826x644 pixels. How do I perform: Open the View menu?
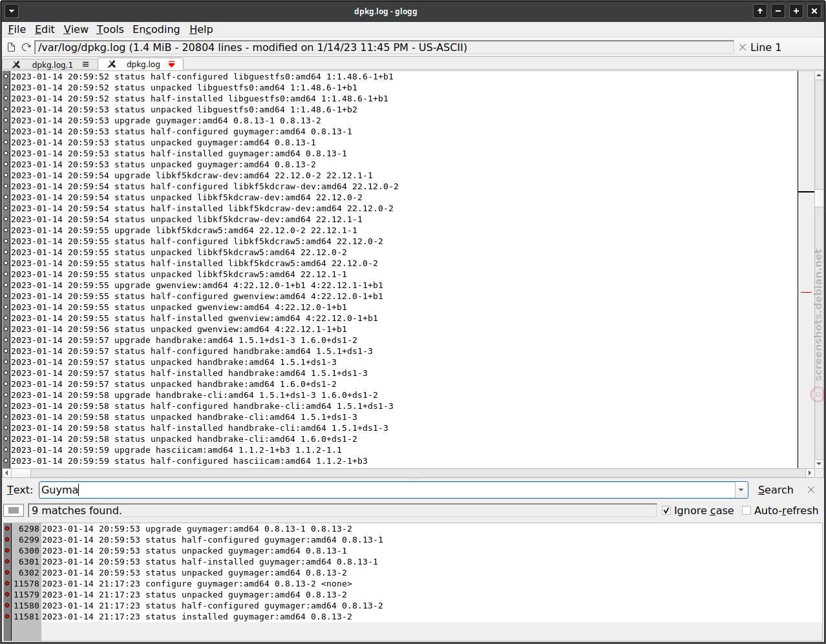coord(76,29)
